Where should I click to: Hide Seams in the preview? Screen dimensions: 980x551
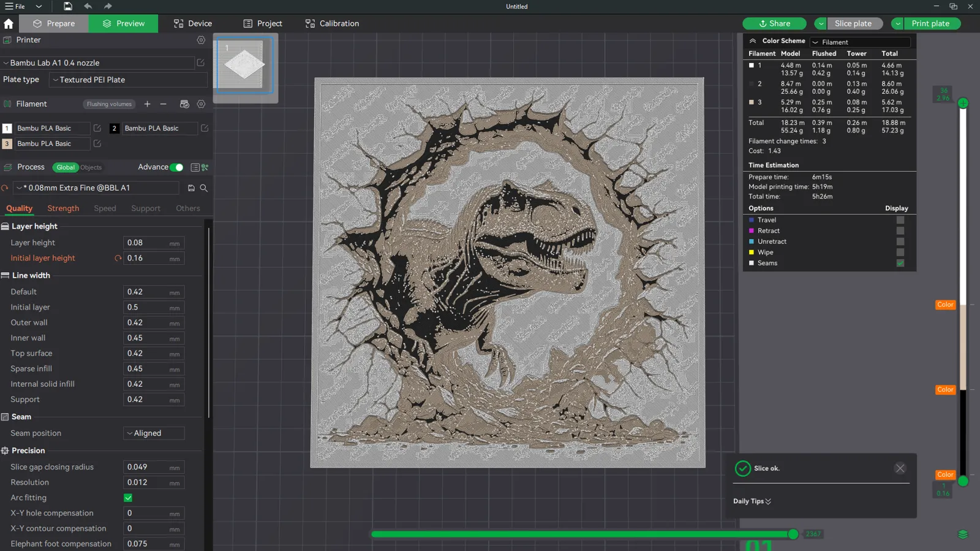pyautogui.click(x=900, y=263)
